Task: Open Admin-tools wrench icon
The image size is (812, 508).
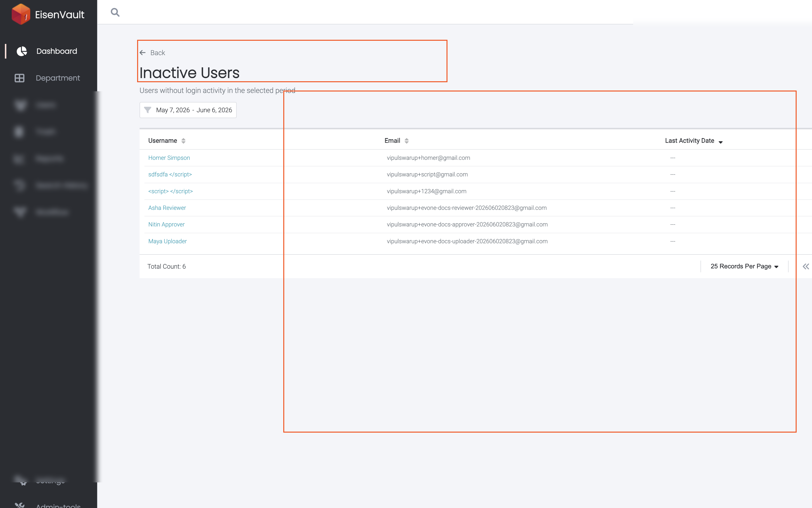Action: click(20, 505)
